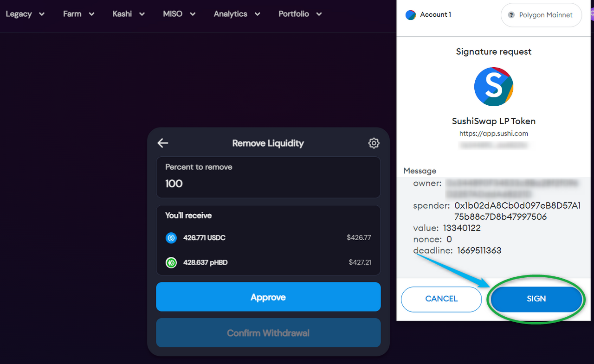This screenshot has height=364, width=594.
Task: Click the $427.21 value
Action: coord(360,262)
